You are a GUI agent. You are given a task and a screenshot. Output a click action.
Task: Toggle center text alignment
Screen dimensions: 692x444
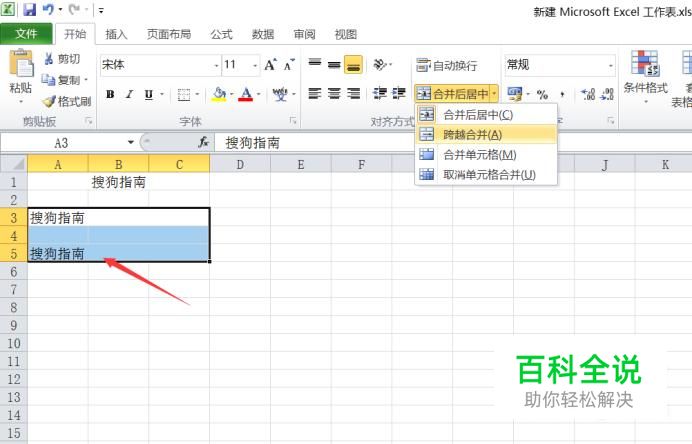click(334, 94)
